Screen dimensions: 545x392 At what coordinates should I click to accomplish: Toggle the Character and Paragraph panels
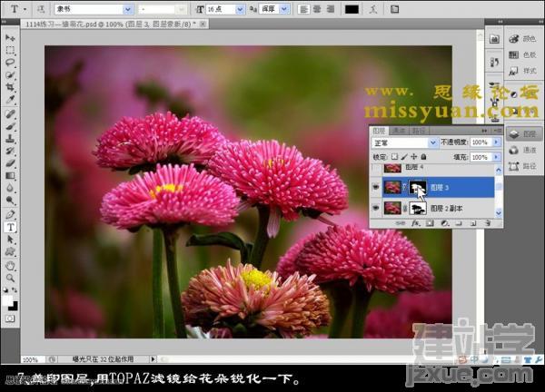[394, 9]
